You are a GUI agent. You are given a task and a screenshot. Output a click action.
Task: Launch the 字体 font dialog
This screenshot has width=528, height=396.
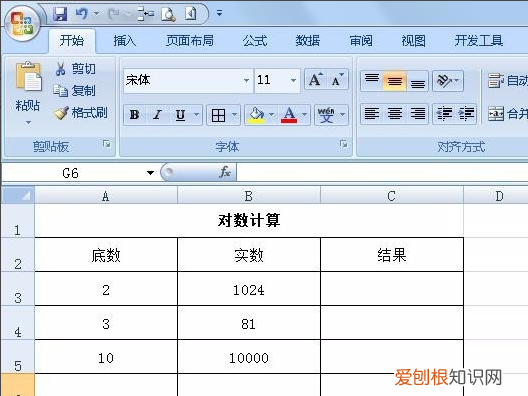coord(343,144)
